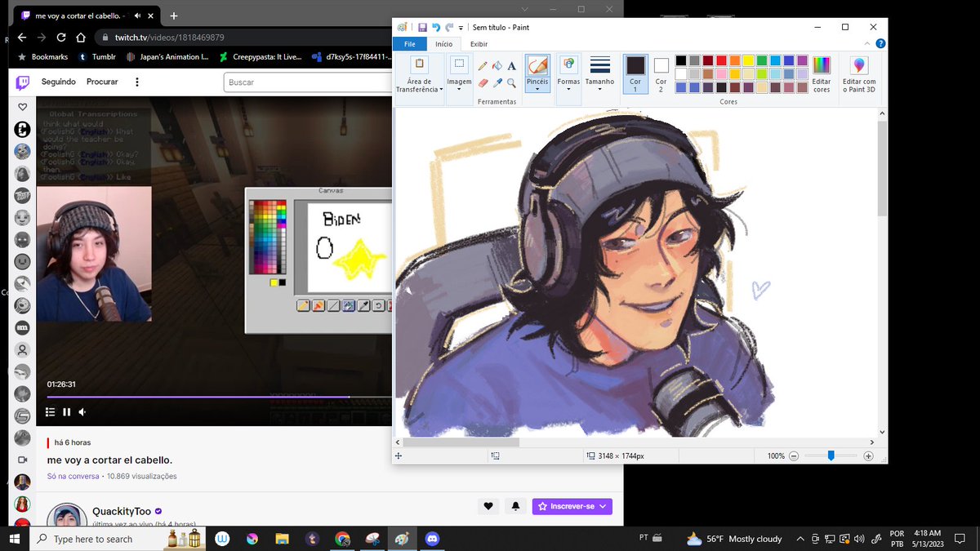Click the Undo arrow in Paint title bar
This screenshot has height=551, width=980.
tap(436, 27)
